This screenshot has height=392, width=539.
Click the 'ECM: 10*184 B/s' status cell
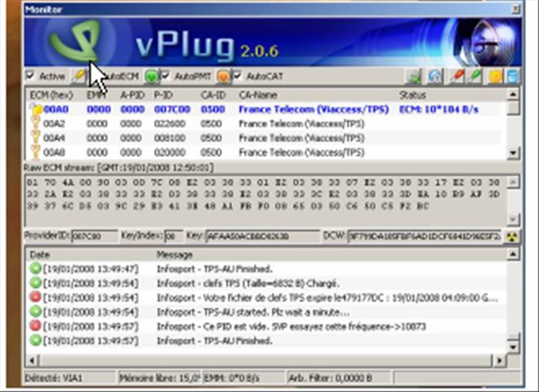coord(438,109)
